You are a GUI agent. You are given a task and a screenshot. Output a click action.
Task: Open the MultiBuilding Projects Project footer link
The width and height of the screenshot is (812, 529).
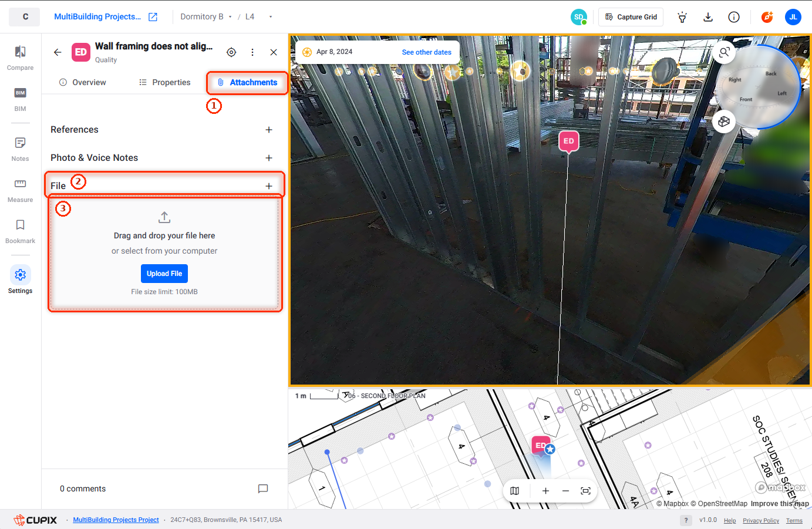116,520
